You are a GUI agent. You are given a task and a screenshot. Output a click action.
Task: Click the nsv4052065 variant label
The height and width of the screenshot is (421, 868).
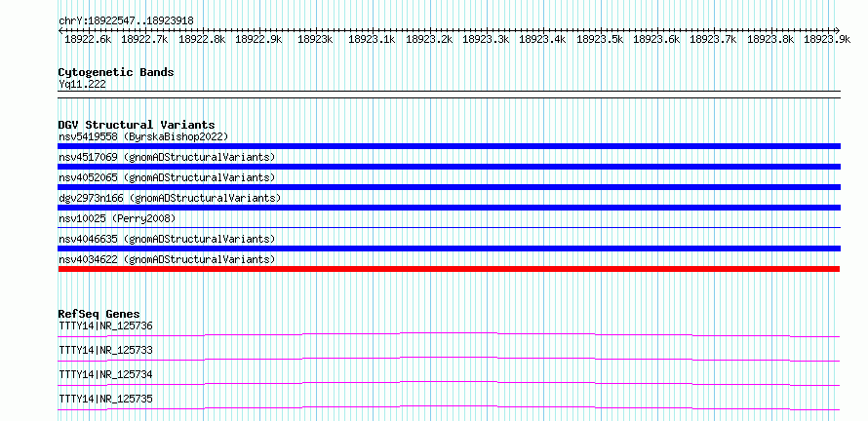167,177
